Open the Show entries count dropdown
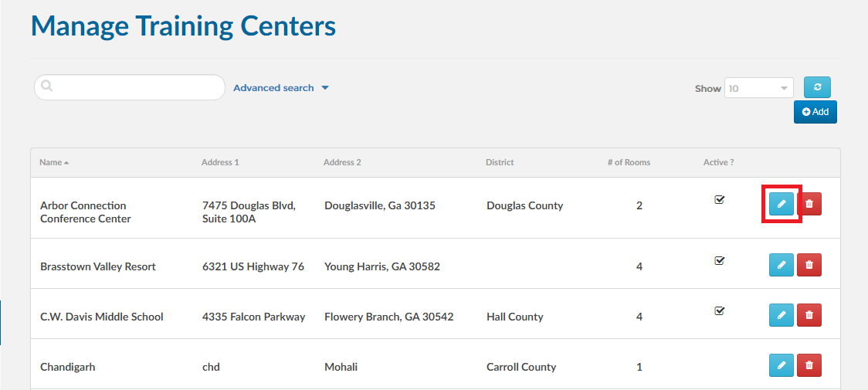Image resolution: width=868 pixels, height=390 pixels. [x=758, y=88]
